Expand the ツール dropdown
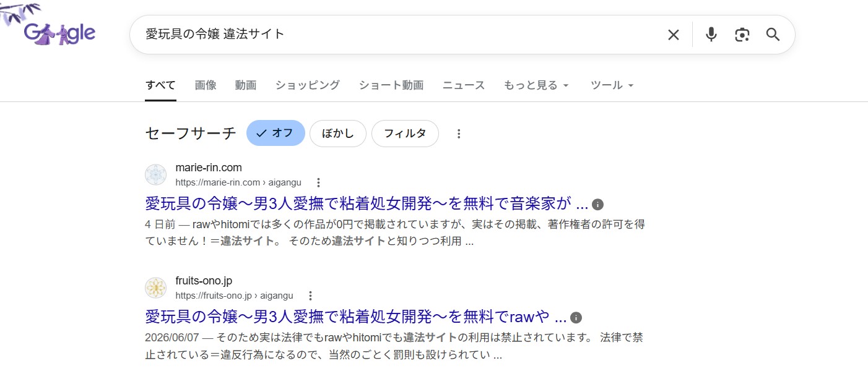868x371 pixels. point(612,85)
